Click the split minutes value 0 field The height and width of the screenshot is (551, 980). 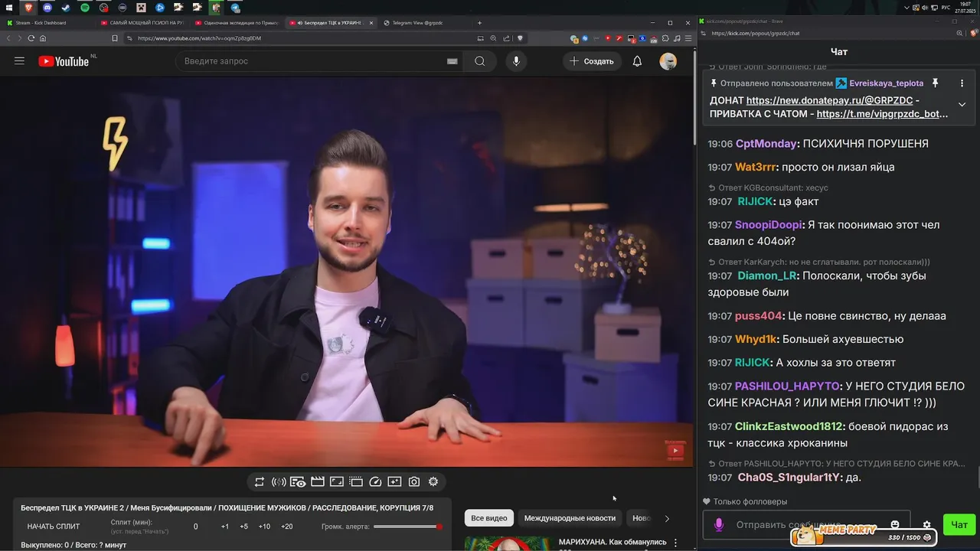pos(195,527)
